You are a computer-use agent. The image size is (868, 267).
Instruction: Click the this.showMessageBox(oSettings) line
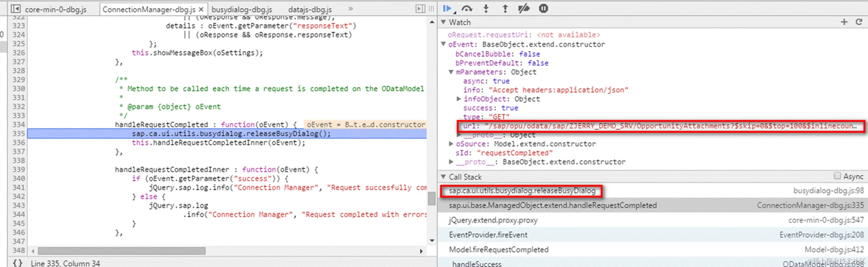click(197, 53)
